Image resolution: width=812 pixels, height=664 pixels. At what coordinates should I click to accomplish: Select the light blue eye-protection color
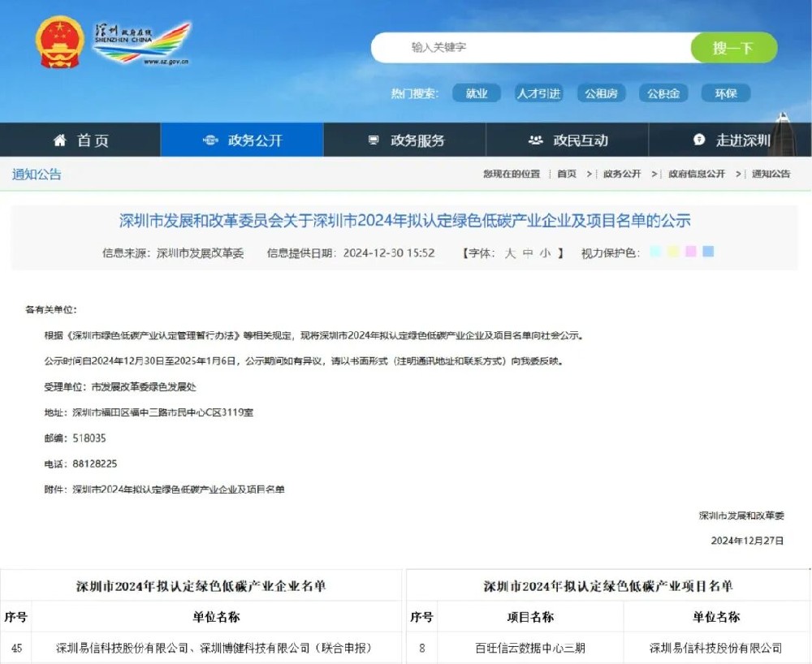pyautogui.click(x=655, y=252)
